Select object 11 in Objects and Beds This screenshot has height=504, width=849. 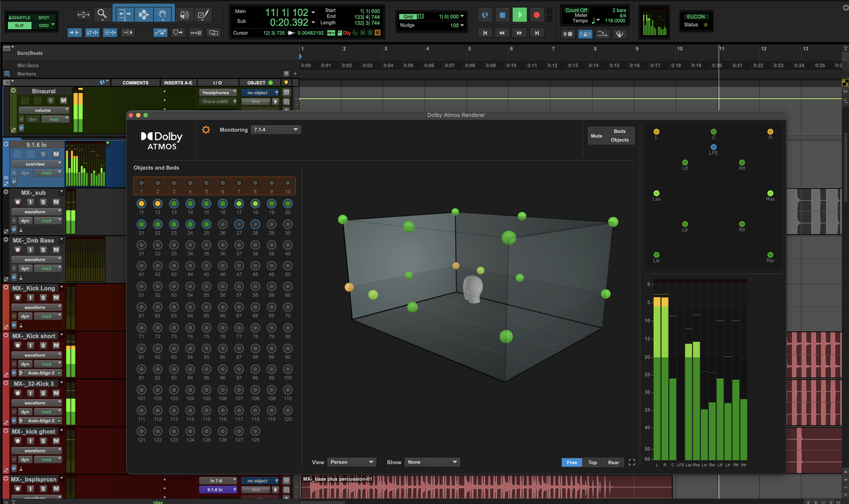pyautogui.click(x=141, y=204)
